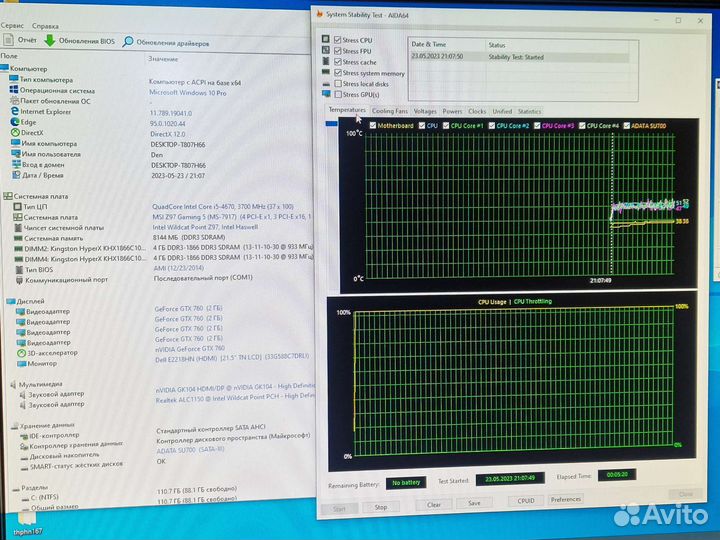The height and width of the screenshot is (540, 720).
Task: Click the Имя пользователя icon
Action: click(16, 154)
